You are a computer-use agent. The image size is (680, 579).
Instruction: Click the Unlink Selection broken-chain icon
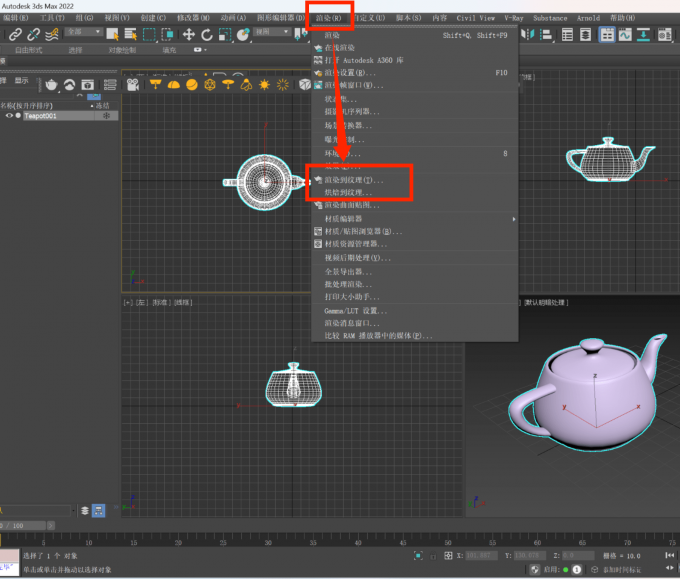pos(33,34)
